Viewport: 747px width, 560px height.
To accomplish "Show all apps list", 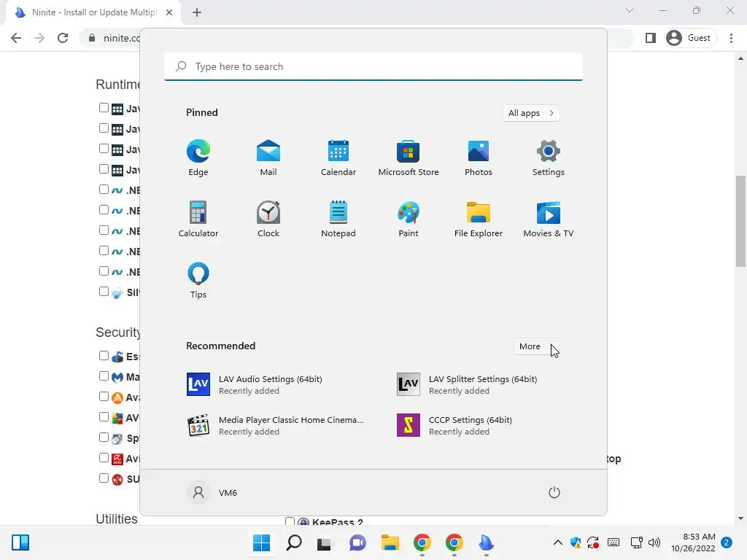I will coord(531,113).
